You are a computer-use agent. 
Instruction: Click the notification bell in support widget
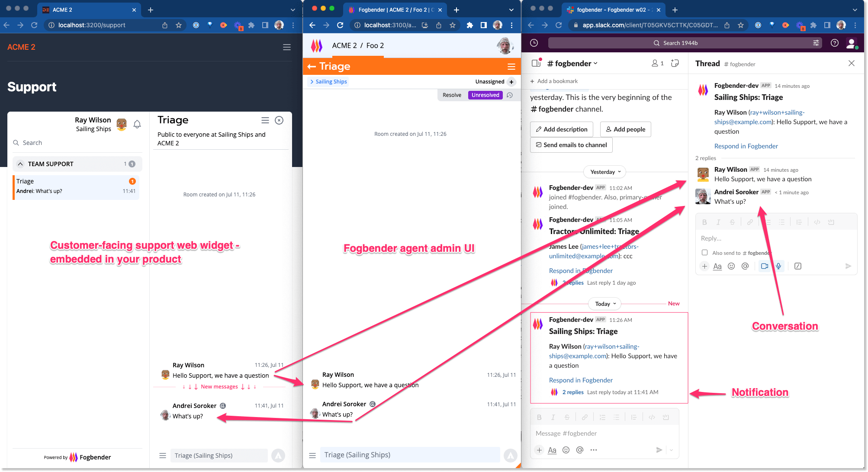(x=137, y=125)
